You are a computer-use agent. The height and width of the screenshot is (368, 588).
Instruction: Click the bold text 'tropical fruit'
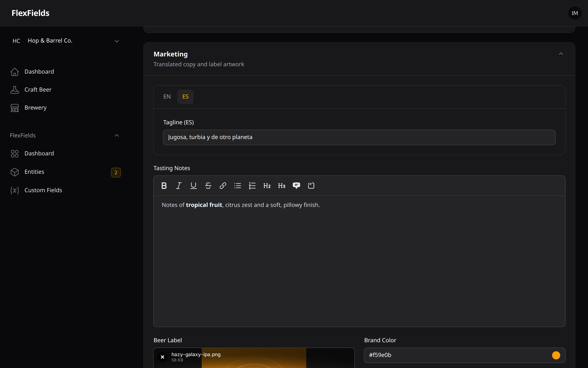(204, 205)
